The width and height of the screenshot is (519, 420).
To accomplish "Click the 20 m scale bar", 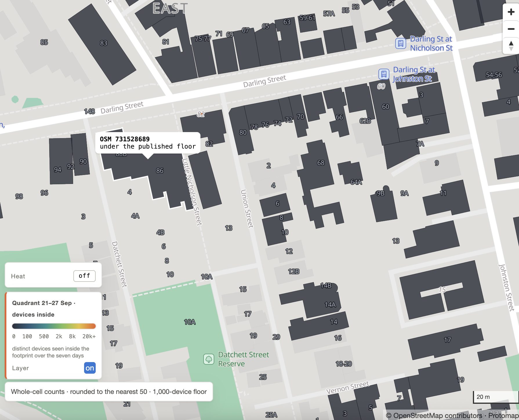I will point(496,397).
